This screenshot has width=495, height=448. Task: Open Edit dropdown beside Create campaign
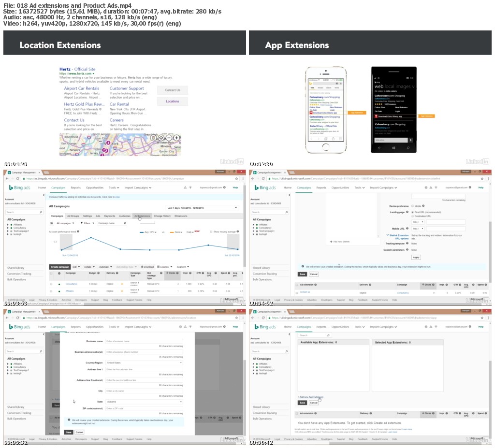point(76,267)
